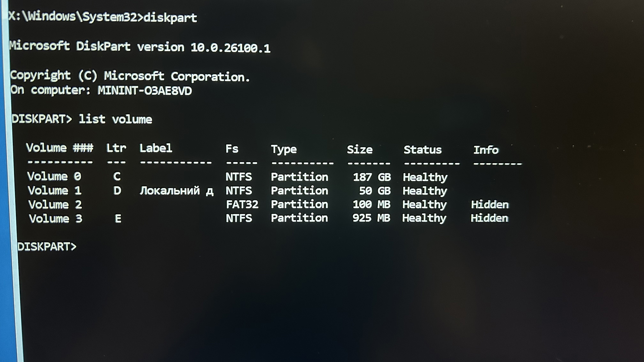This screenshot has width=644, height=362.
Task: Click the Label column header
Action: pos(156,148)
